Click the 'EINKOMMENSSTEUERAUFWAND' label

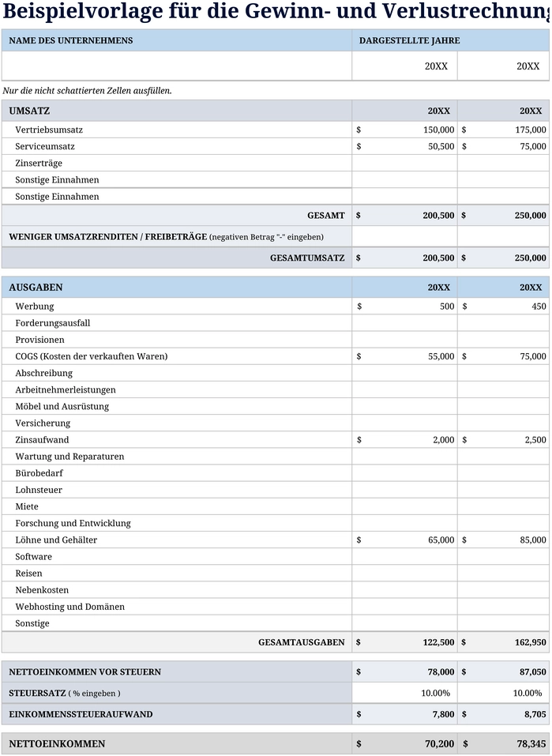81,715
